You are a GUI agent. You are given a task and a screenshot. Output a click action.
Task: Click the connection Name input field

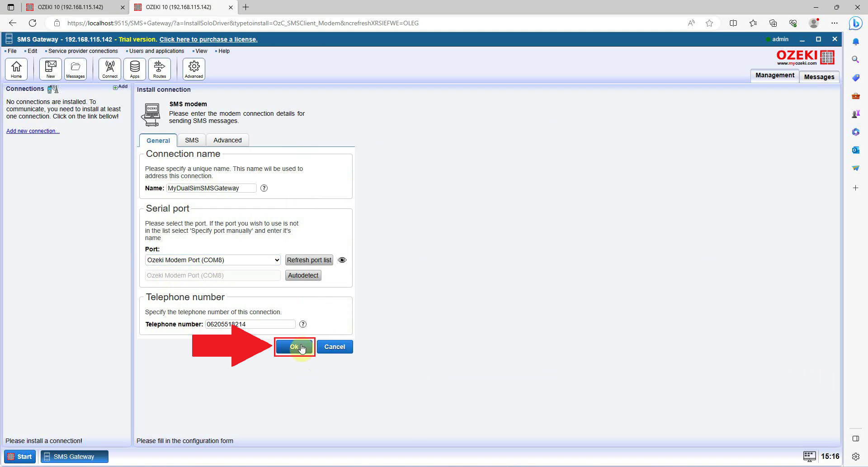click(x=211, y=188)
